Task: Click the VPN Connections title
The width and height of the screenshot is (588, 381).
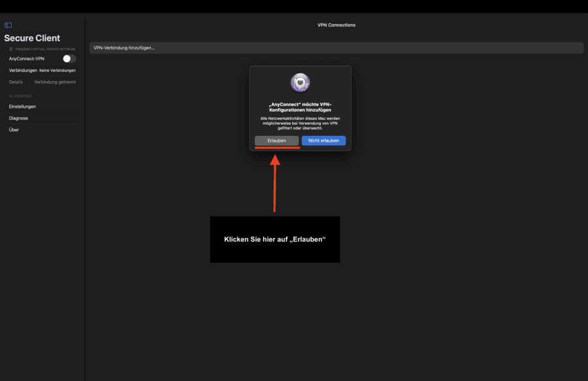Action: 336,25
